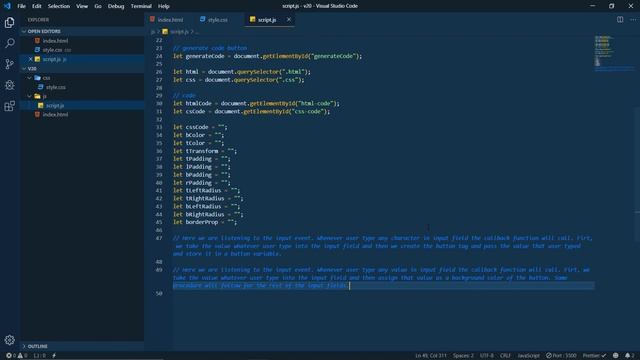640x360 pixels.
Task: Open the editor More Actions ellipsis
Action: coord(633,20)
